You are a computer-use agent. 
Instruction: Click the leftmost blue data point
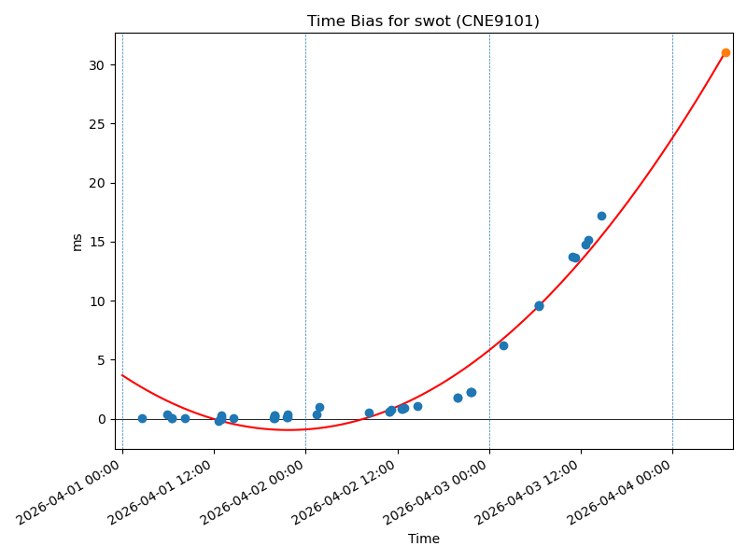click(x=142, y=418)
